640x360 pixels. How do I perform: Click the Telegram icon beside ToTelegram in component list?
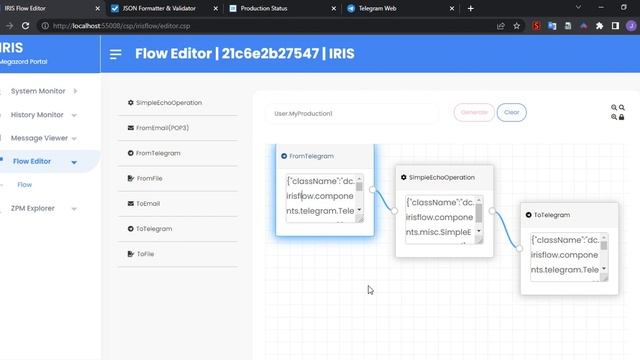click(131, 229)
